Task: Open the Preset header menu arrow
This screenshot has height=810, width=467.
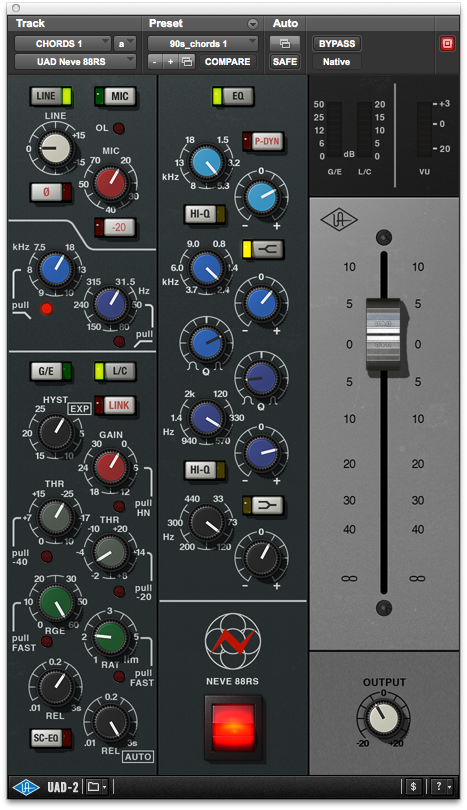Action: click(x=253, y=24)
